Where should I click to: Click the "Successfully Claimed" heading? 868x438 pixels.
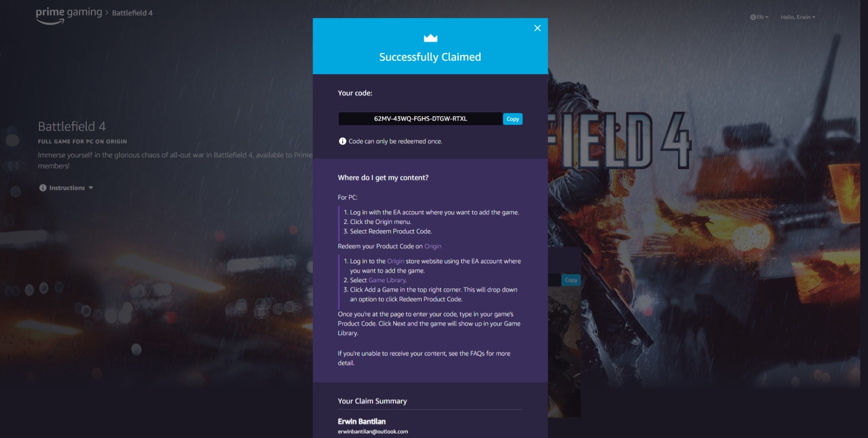pyautogui.click(x=430, y=57)
